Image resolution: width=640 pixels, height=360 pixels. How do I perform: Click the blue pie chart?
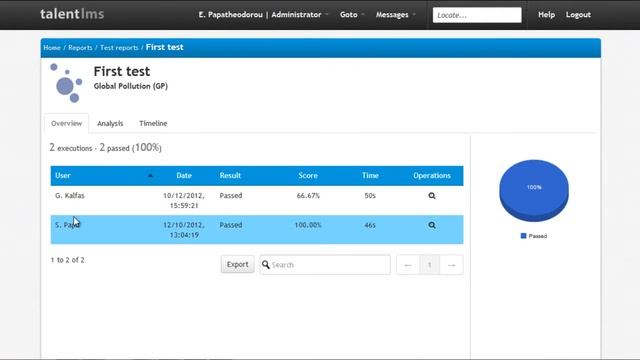tap(534, 191)
